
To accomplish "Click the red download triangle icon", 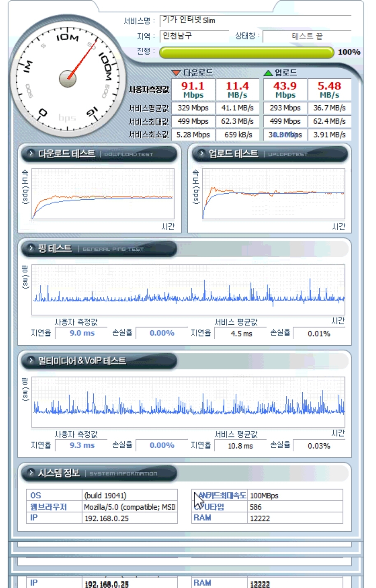I will 176,73.
